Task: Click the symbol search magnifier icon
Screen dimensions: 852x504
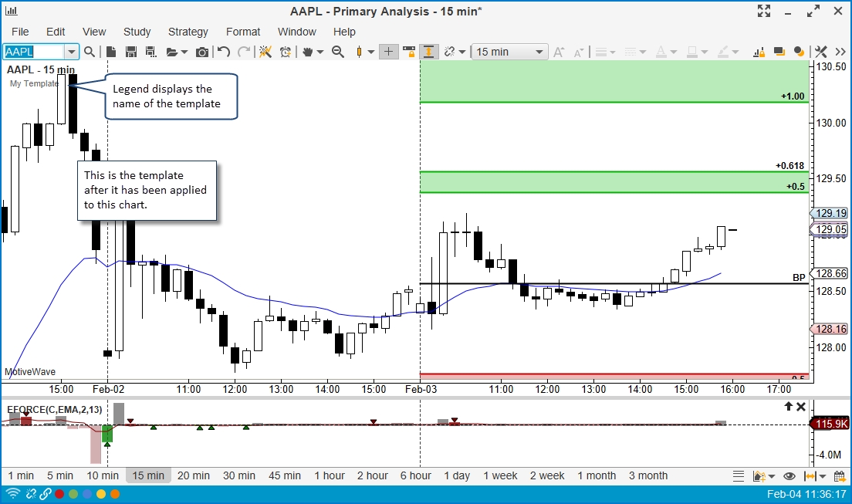Action: [90, 52]
